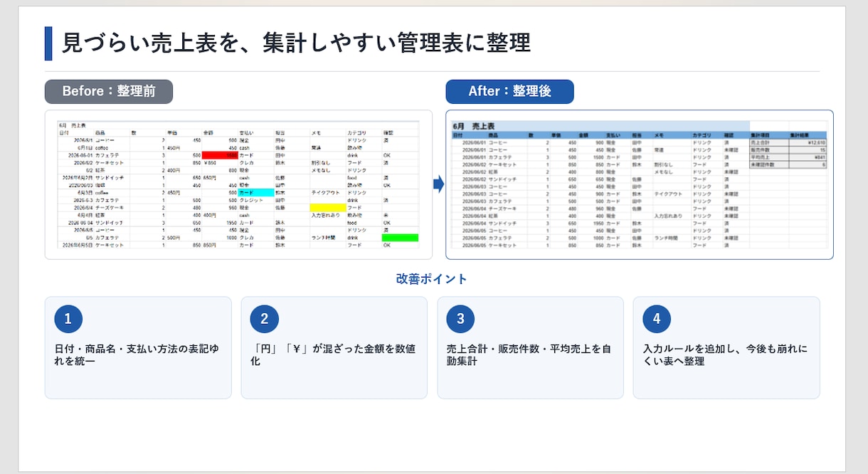Click the card text about 入力ルールを追加
The width and height of the screenshot is (868, 474).
[x=725, y=355]
